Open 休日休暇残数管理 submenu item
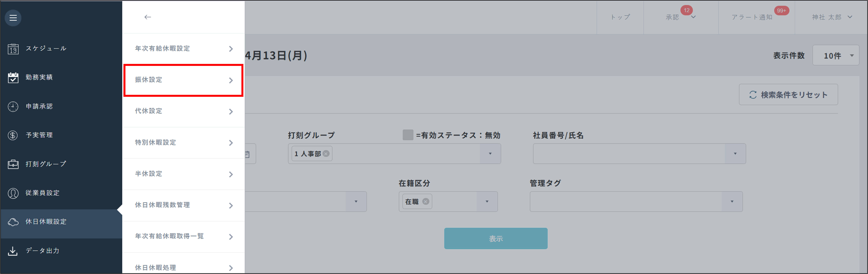868x274 pixels. (183, 205)
